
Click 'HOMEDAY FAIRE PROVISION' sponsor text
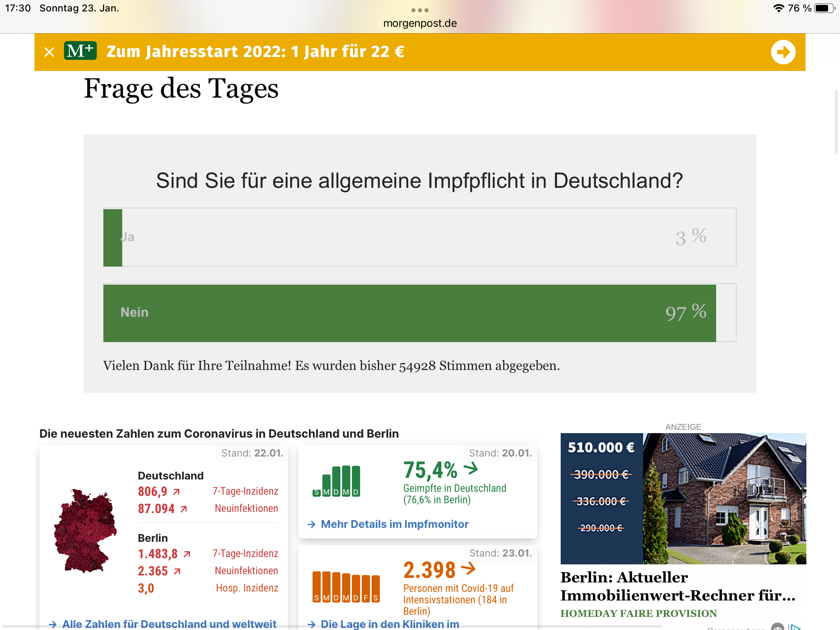pos(638,613)
